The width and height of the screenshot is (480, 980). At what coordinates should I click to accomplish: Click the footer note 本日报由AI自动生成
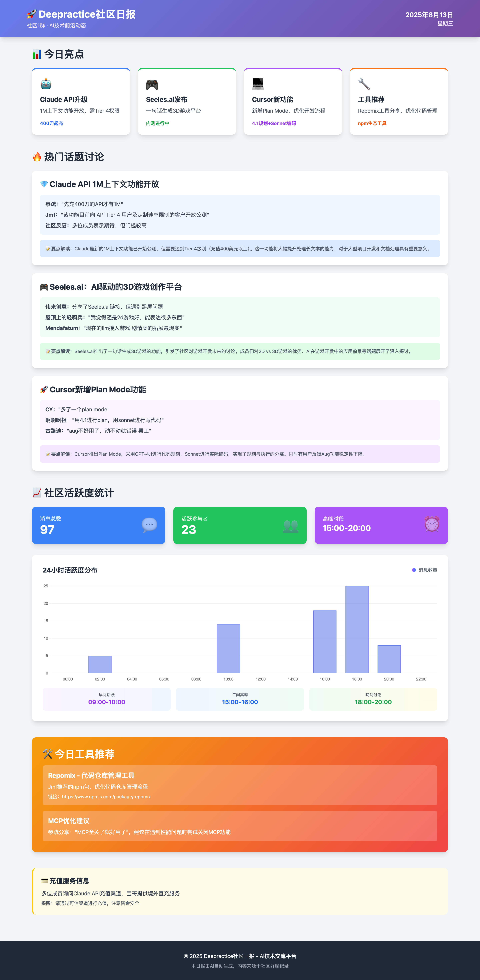coord(240,966)
